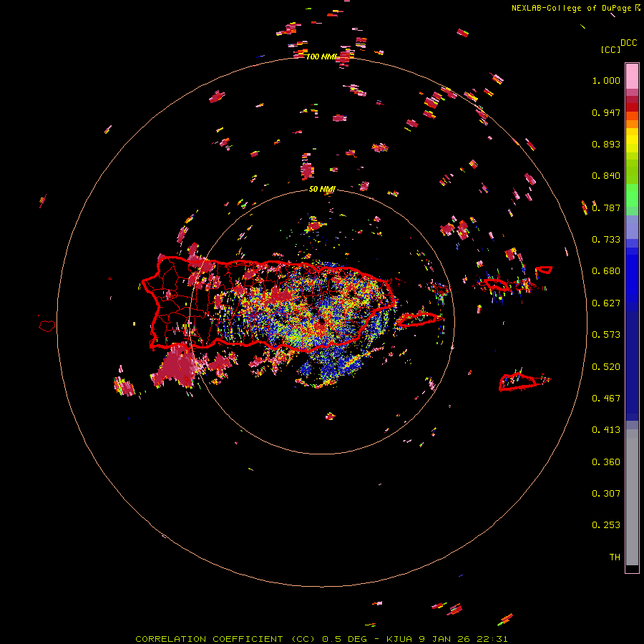The height and width of the screenshot is (644, 644).
Task: Pick the light pink swatch beside 1.000
Action: pyautogui.click(x=632, y=77)
